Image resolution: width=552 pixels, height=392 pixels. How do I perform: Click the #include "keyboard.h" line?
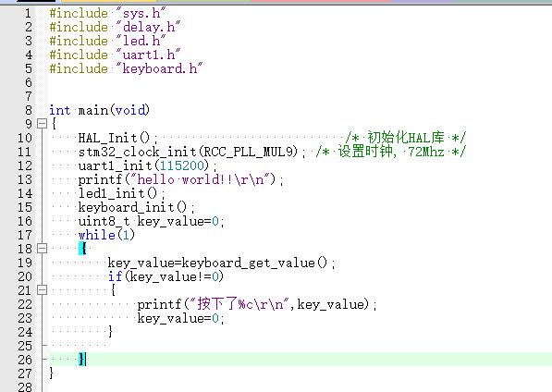(x=126, y=68)
